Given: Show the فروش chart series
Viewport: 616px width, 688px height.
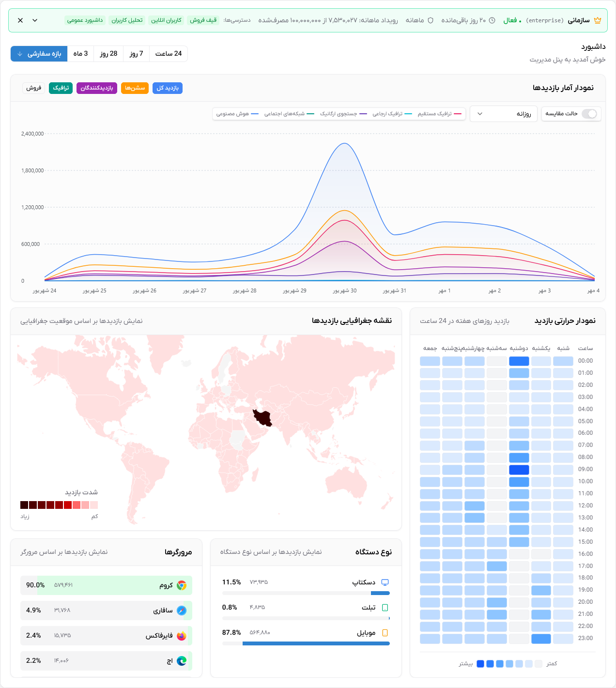Looking at the screenshot, I should [x=34, y=88].
